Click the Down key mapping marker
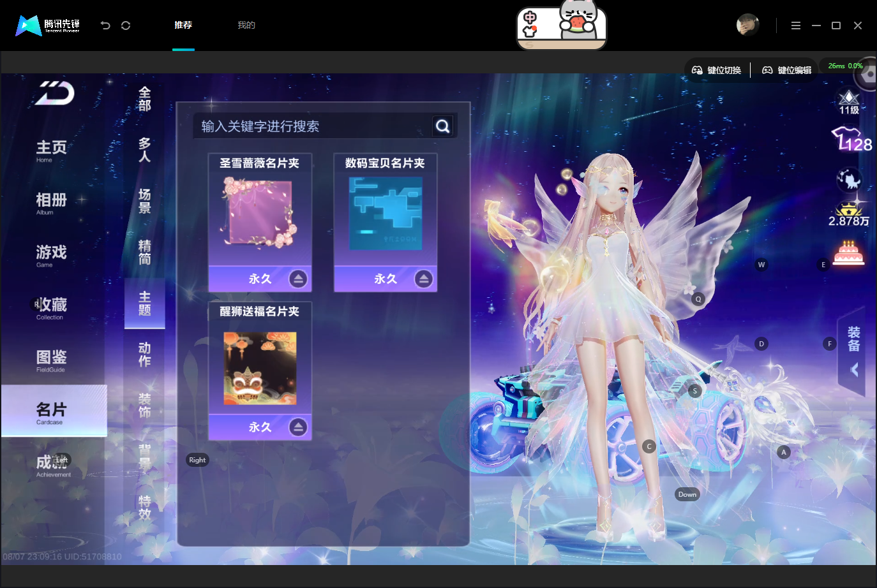Screen dimensions: 877x588 [687, 494]
